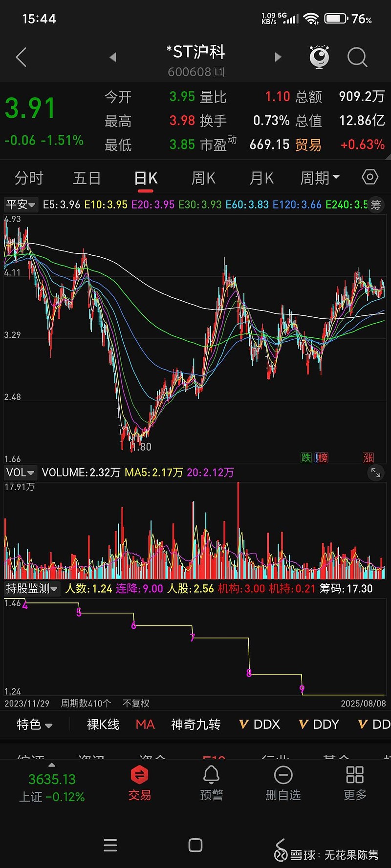Screen dimensions: 391x868
Task: Tap the red 涨 marker on chart
Action: click(369, 457)
